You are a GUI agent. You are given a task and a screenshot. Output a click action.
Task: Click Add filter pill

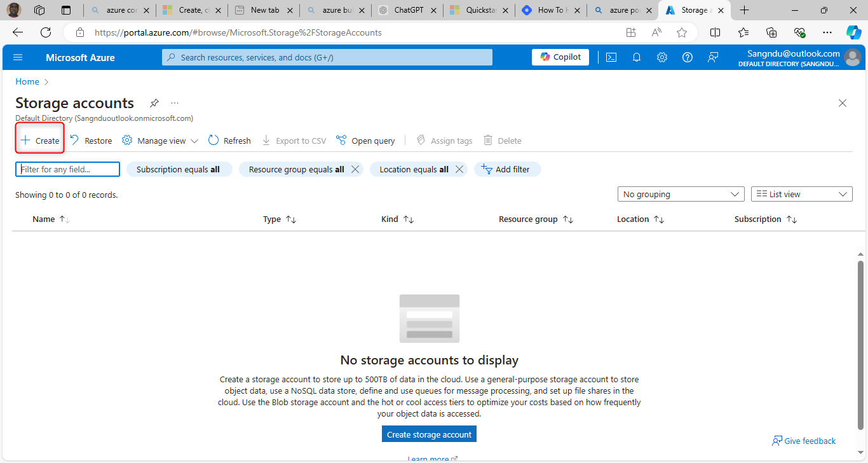coord(507,169)
